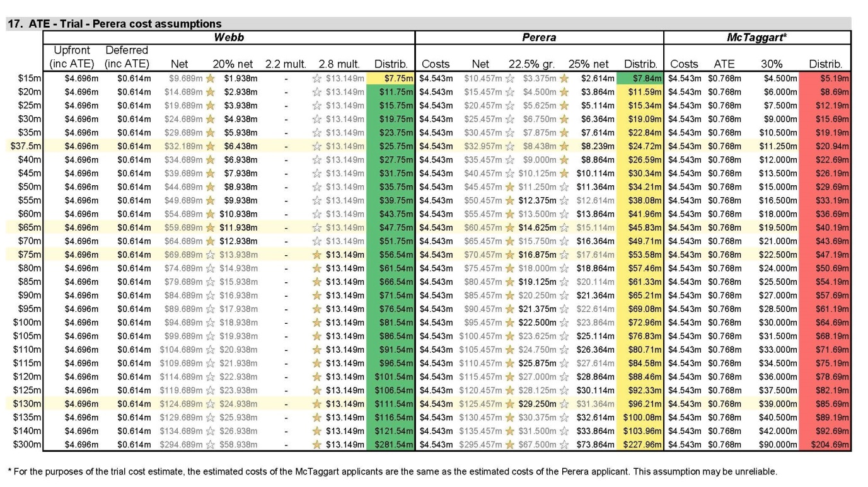Select the '$227.96m' Distrib. cell
The width and height of the screenshot is (868, 487).
tap(640, 445)
